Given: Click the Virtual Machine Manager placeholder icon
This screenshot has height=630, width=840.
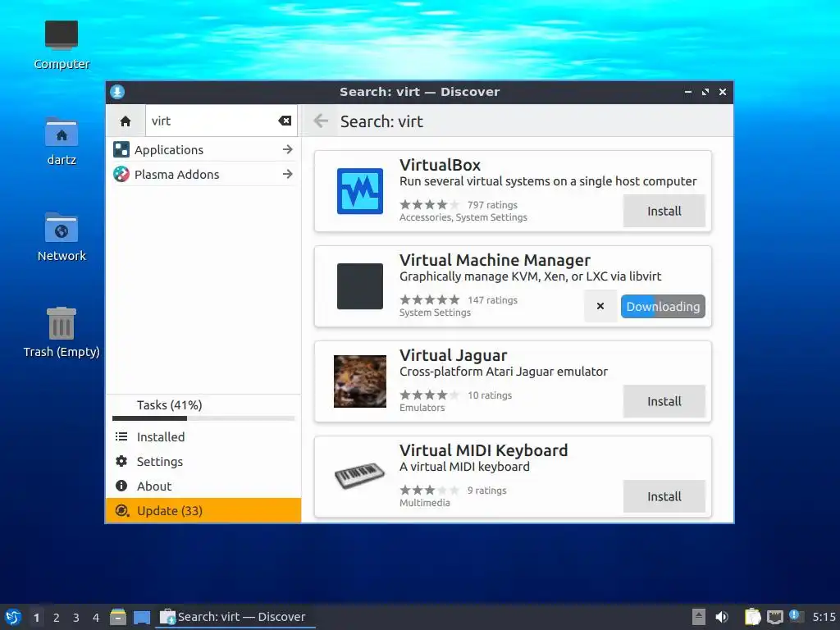Looking at the screenshot, I should [359, 286].
